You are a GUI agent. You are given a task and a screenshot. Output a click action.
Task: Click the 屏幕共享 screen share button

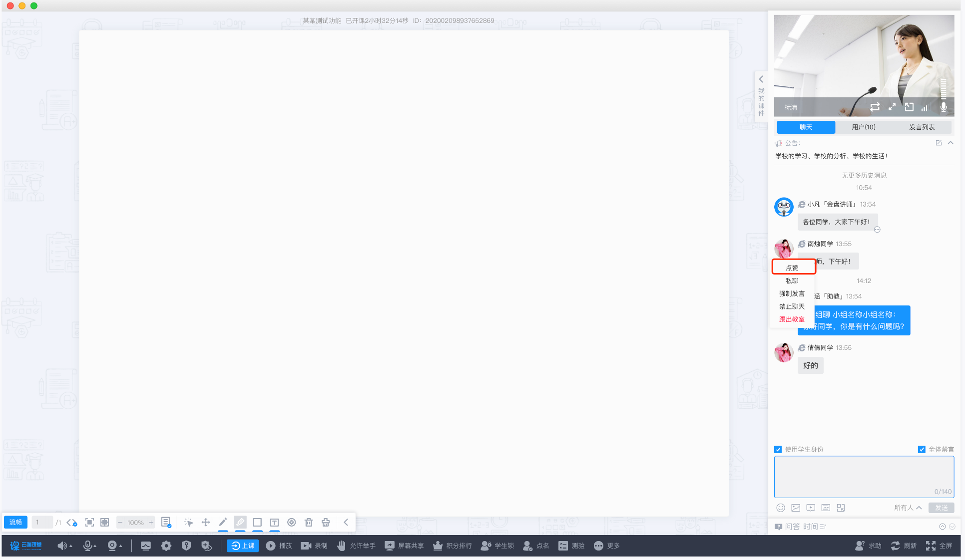(404, 546)
